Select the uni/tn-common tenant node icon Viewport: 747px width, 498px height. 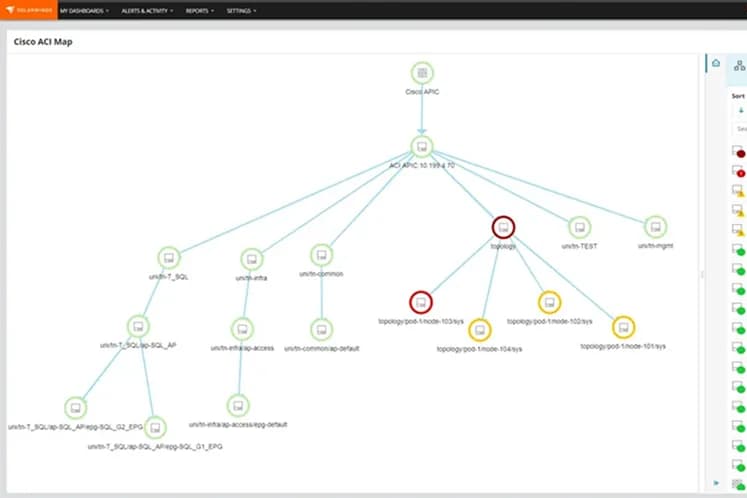pos(322,255)
